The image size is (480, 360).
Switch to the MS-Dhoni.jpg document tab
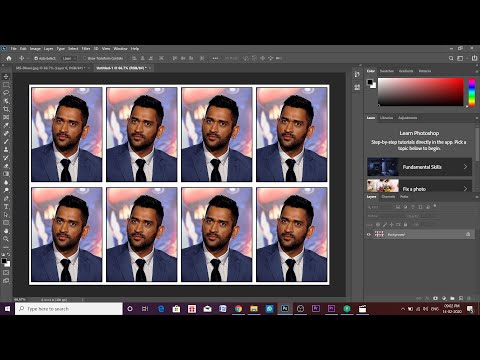coord(50,68)
